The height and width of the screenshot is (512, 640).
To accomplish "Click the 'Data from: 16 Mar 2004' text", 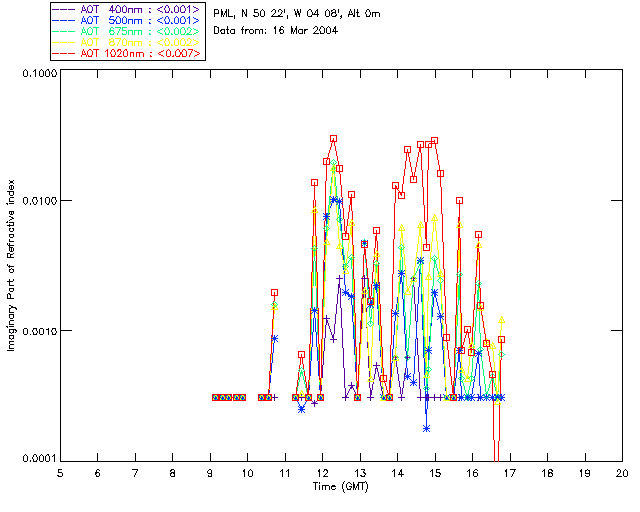I will coord(276,31).
